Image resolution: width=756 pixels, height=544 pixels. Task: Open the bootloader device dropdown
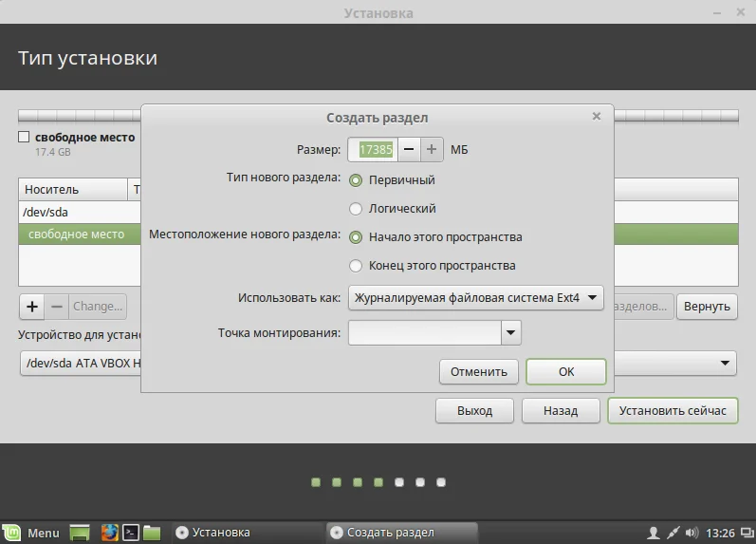(725, 363)
